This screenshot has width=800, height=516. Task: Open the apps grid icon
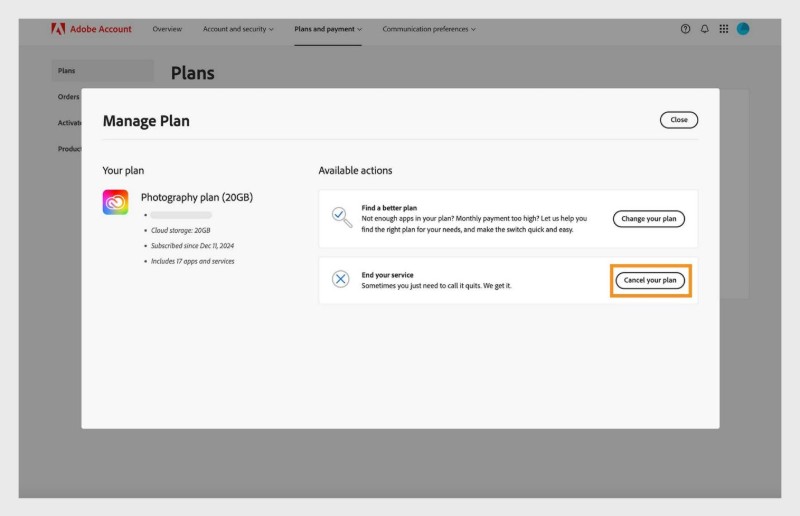click(723, 29)
